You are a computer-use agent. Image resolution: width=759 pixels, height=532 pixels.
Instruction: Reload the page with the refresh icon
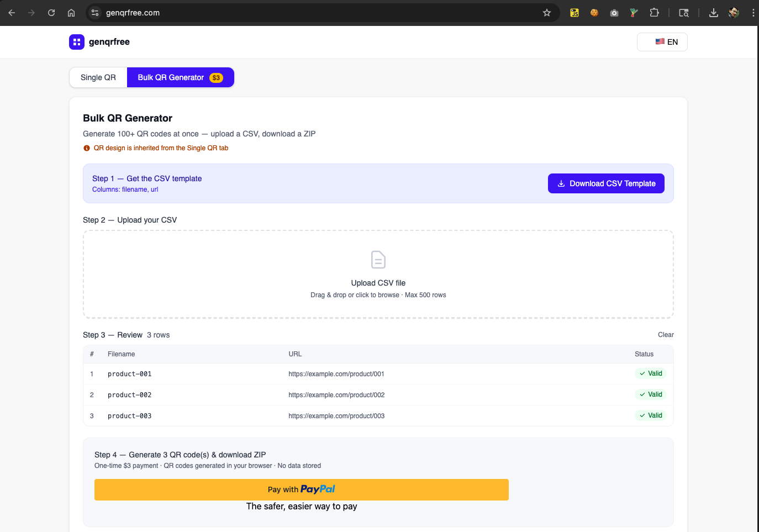tap(51, 13)
